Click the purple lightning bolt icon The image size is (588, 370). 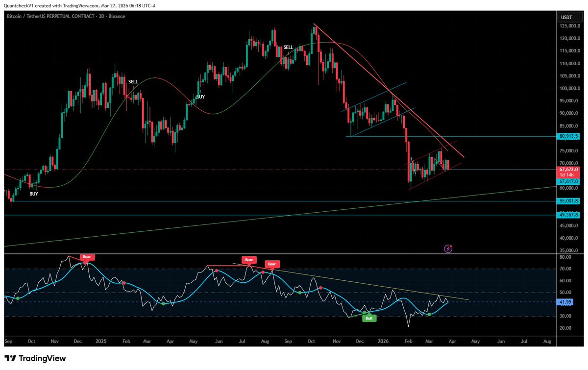[448, 248]
